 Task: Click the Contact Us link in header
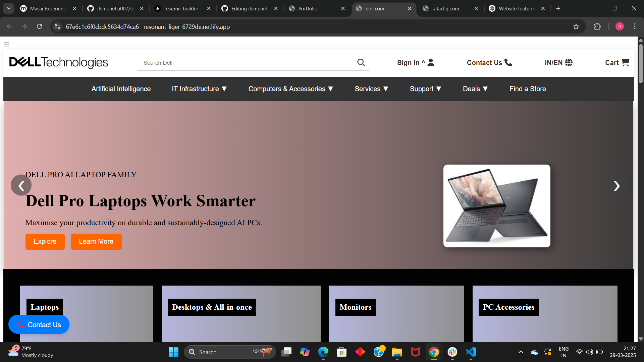(489, 63)
